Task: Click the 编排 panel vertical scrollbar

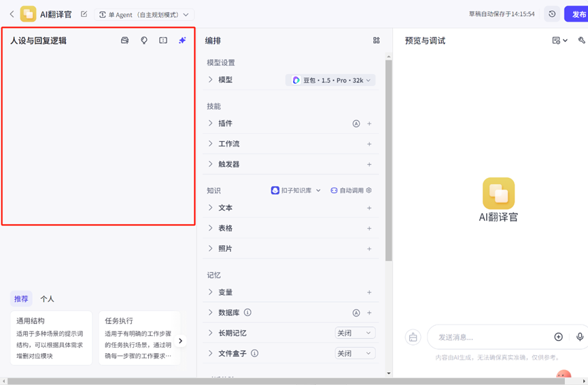Action: (389, 160)
